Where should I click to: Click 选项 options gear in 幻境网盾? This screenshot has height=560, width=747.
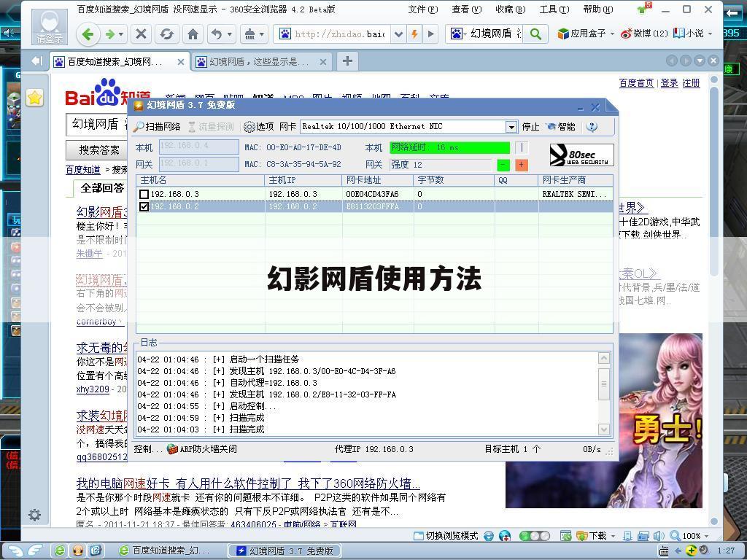259,127
